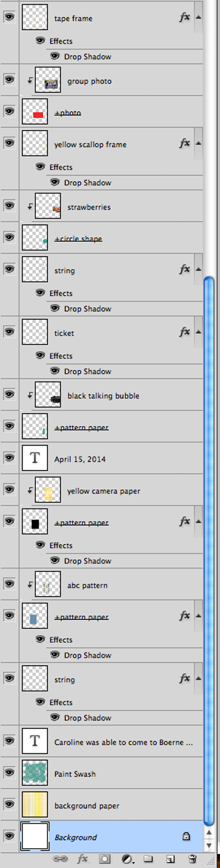Image resolution: width=220 pixels, height=868 pixels.
Task: Collapse yellow scallop frame effects arrow
Action: [199, 143]
